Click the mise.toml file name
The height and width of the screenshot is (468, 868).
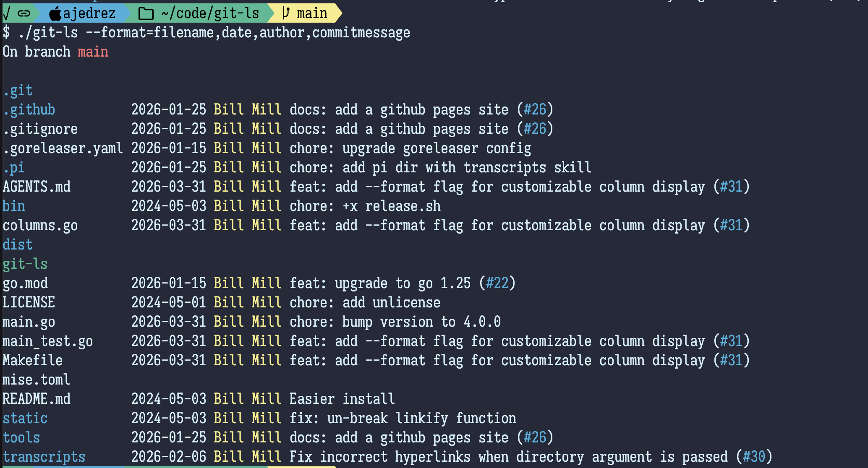37,380
